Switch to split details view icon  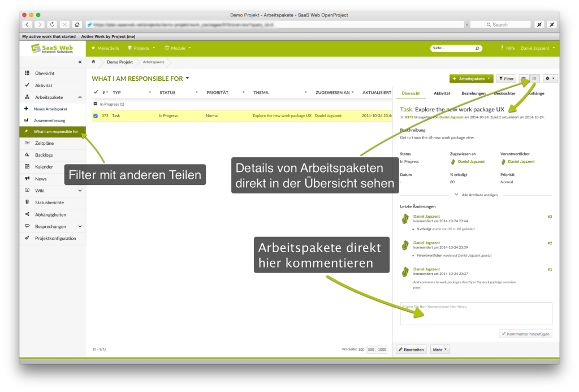pyautogui.click(x=534, y=78)
